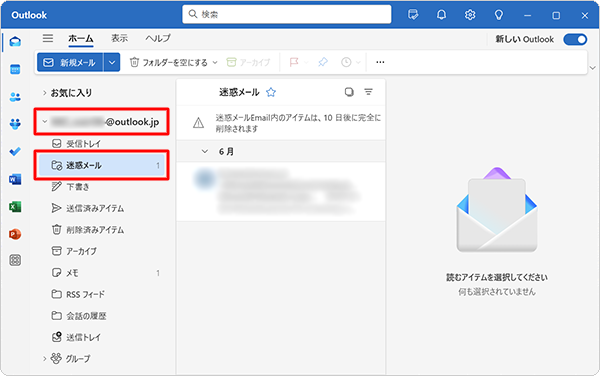Image resolution: width=600 pixels, height=376 pixels.
Task: Open the tips lightbulb icon
Action: click(x=499, y=15)
